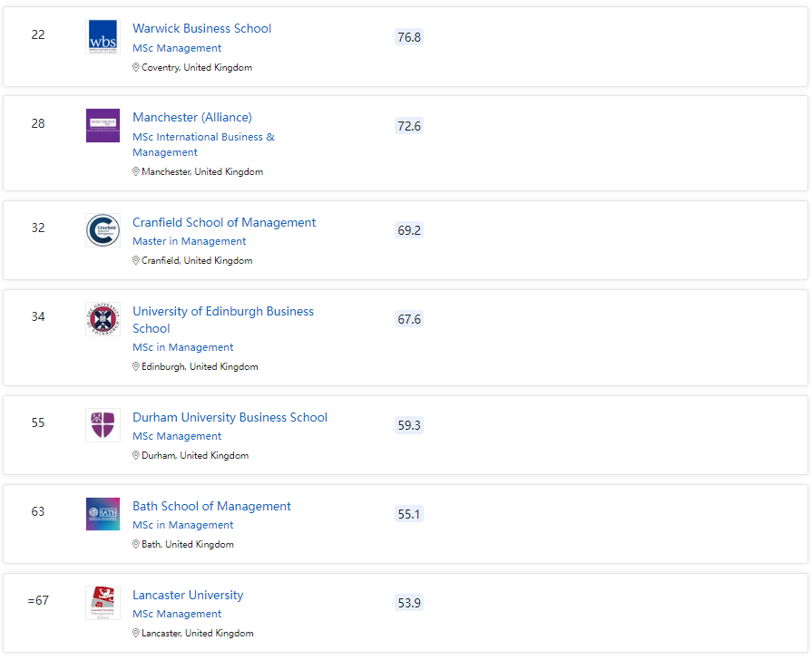812x660 pixels.
Task: Open the Manchester (Alliance) school link
Action: [192, 118]
